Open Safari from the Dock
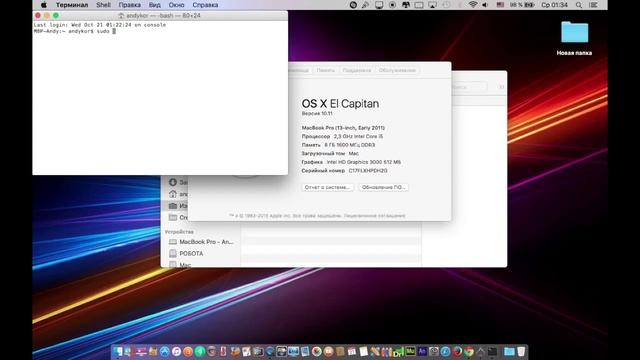 click(x=445, y=352)
